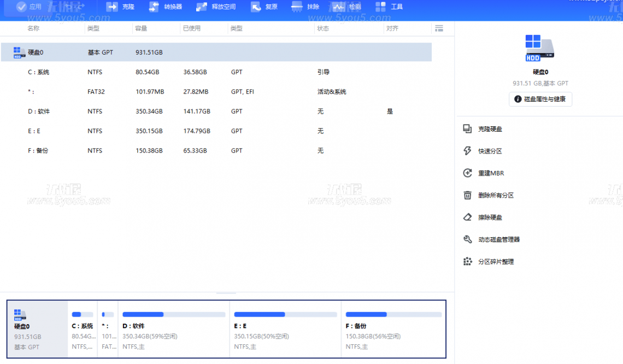Click the 174.79GB used cell
The height and width of the screenshot is (364, 623).
197,131
